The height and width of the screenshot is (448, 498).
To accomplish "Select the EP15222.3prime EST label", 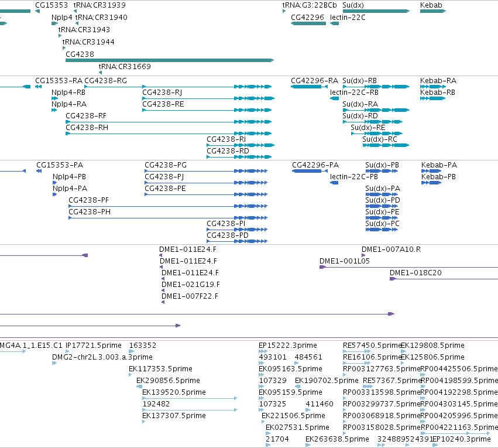I will tap(288, 346).
